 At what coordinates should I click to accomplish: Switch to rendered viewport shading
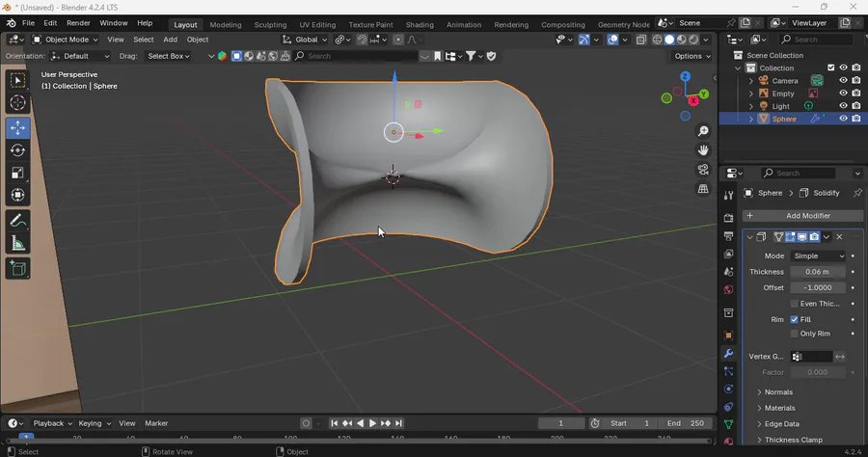(693, 40)
